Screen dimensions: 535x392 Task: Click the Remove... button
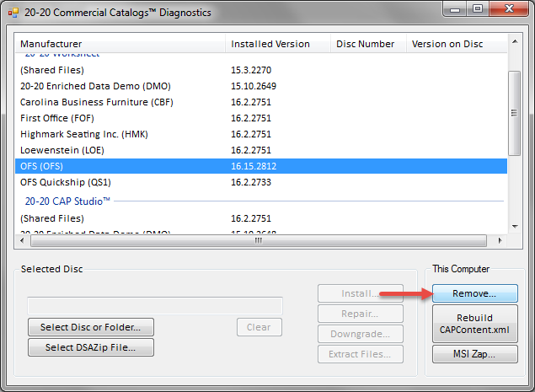[474, 293]
